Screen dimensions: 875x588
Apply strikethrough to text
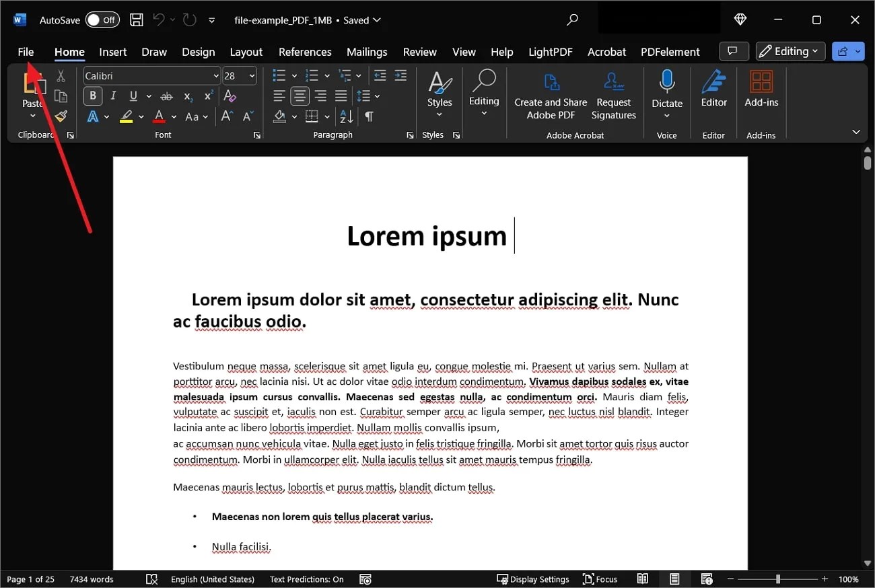166,96
